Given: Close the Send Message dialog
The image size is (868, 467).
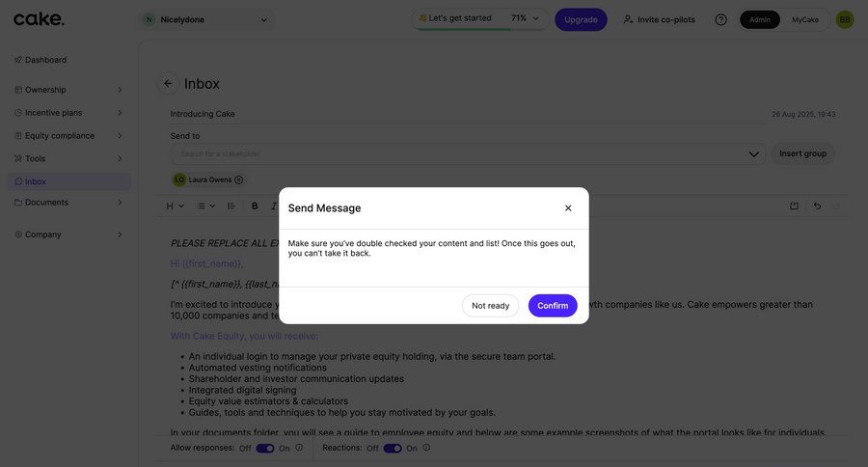Looking at the screenshot, I should (568, 208).
